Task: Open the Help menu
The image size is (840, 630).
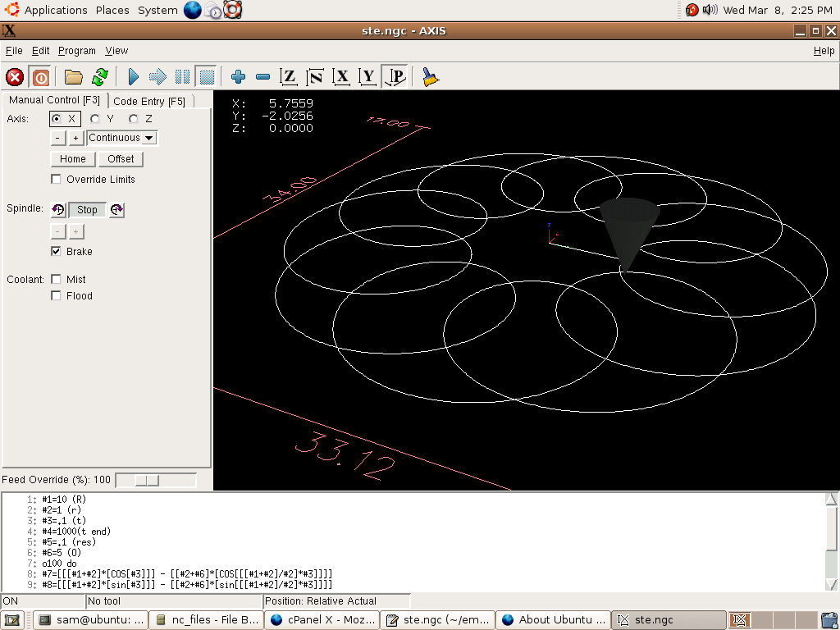Action: pyautogui.click(x=824, y=50)
